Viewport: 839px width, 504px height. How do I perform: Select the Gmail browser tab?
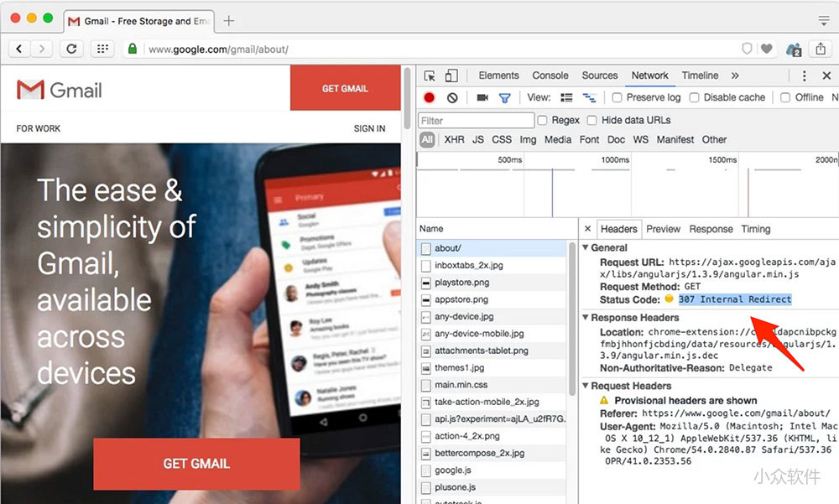(x=138, y=21)
